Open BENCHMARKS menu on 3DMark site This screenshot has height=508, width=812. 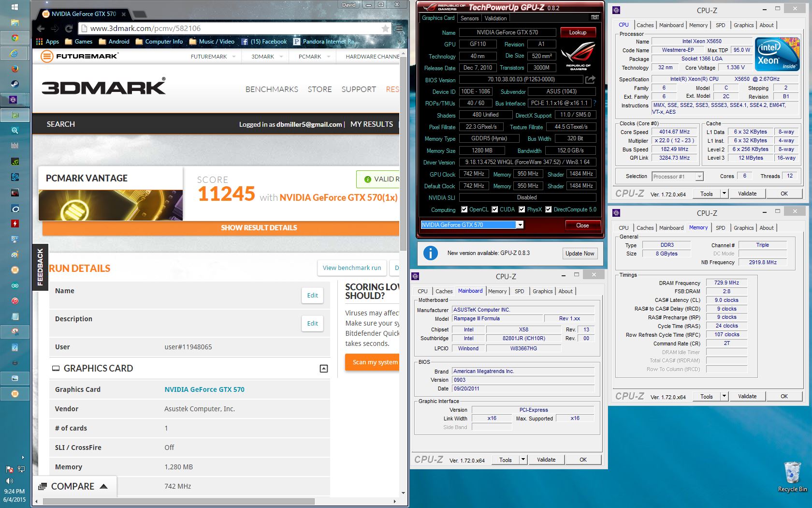(x=272, y=90)
